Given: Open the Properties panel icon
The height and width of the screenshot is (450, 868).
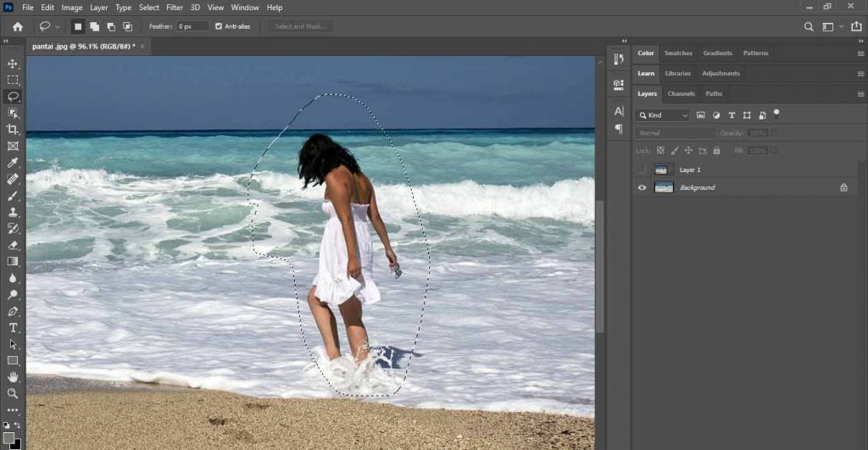Looking at the screenshot, I should click(x=619, y=84).
